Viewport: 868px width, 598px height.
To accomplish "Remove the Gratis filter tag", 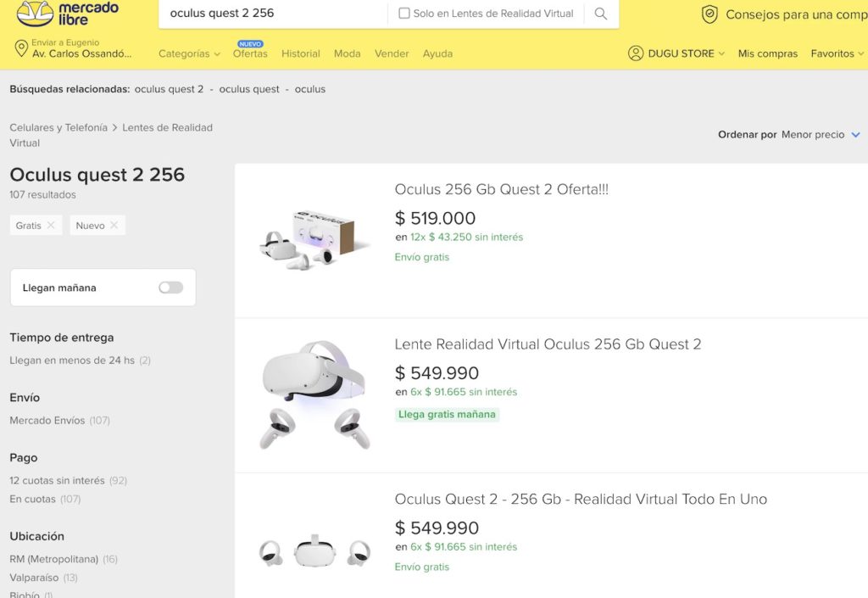I will [51, 226].
